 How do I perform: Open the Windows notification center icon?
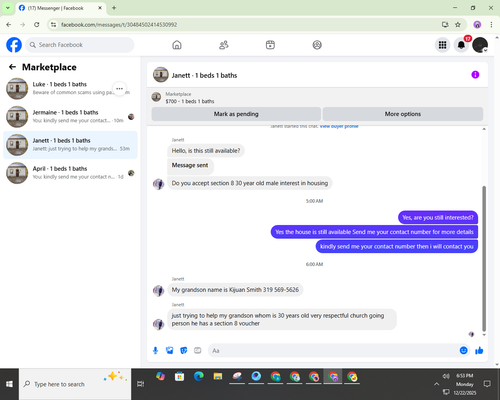coord(487,384)
